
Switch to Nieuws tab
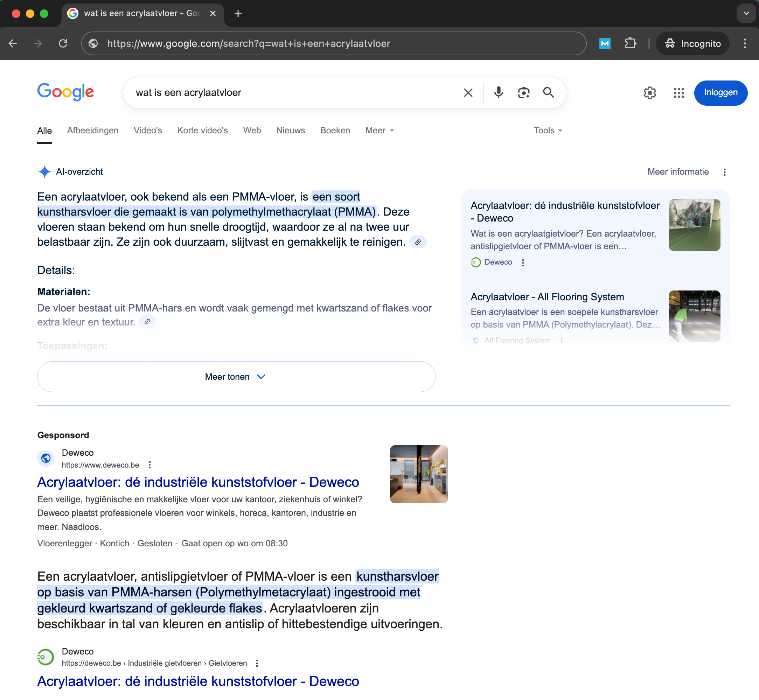(290, 131)
